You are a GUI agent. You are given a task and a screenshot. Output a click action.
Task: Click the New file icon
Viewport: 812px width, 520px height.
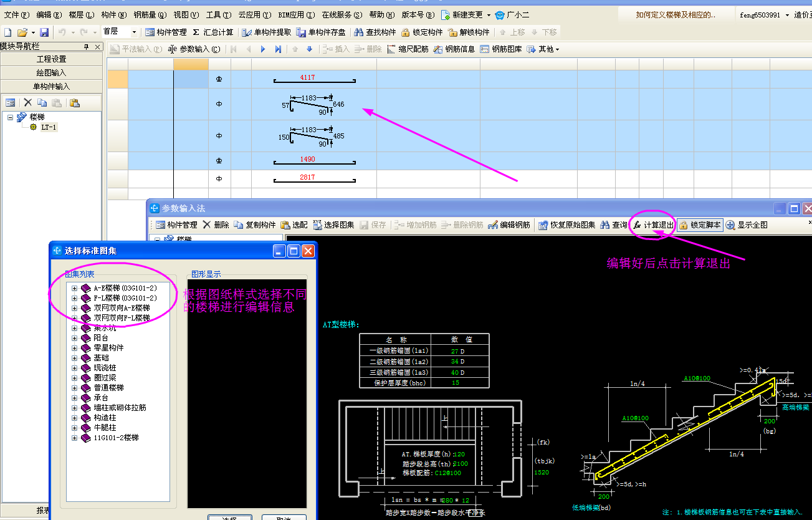(x=7, y=32)
